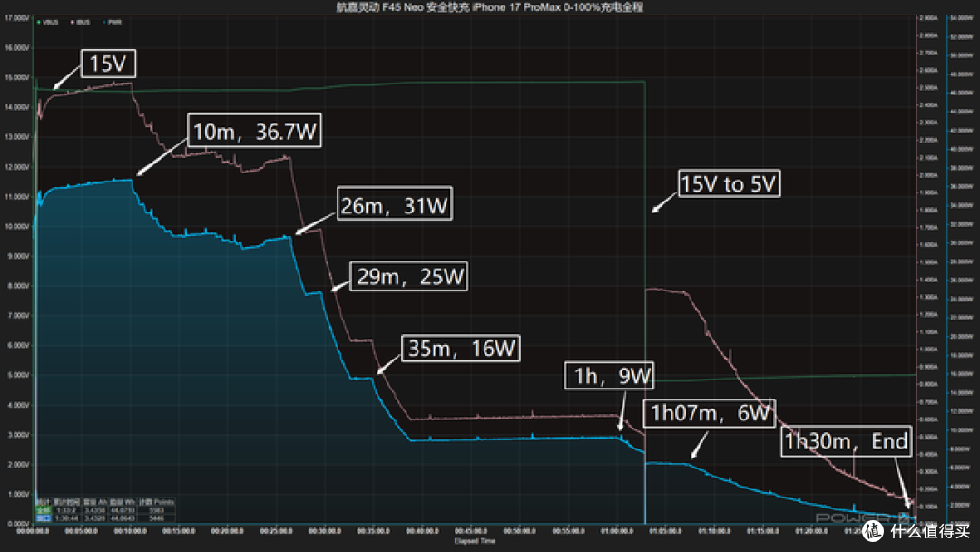This screenshot has width=980, height=552.
Task: Click the blue PWR legend color dot
Action: (x=103, y=22)
